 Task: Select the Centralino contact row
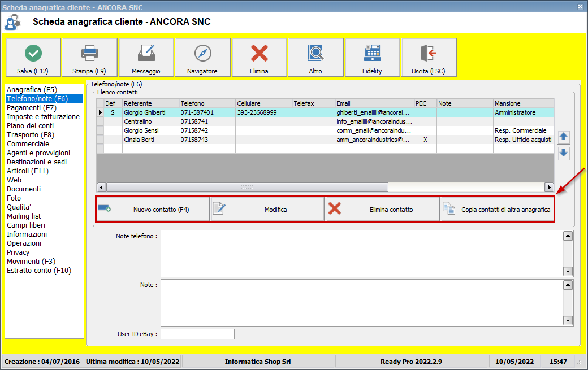tap(325, 121)
